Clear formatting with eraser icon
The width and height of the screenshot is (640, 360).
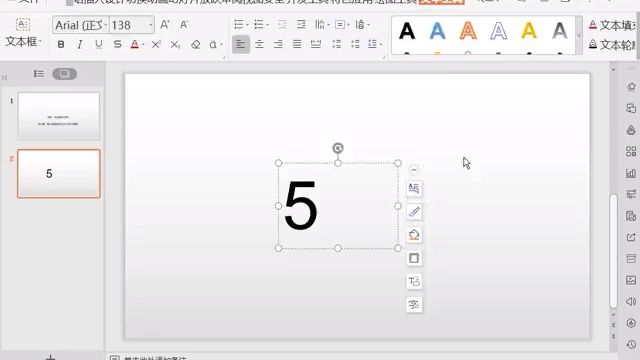pyautogui.click(x=196, y=44)
